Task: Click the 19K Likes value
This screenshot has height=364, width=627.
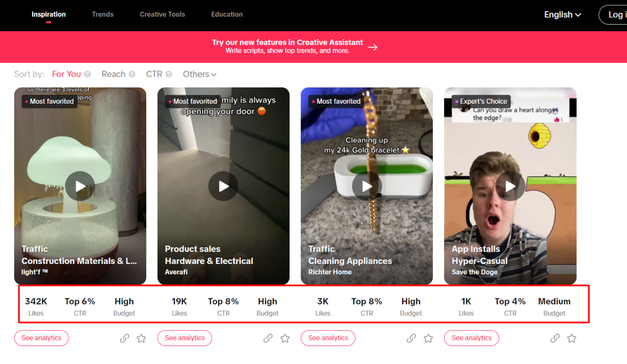Action: coord(179,301)
